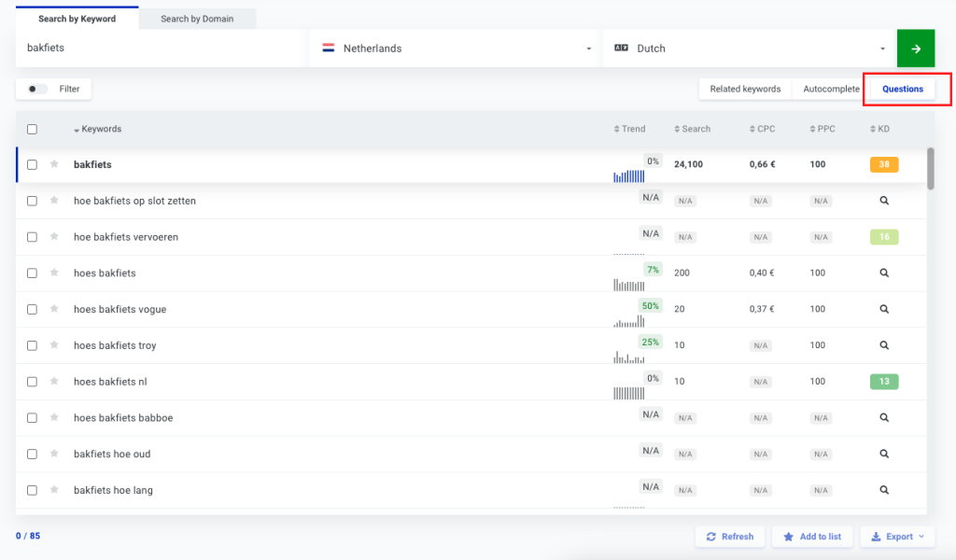Star the 'bakfiets hoe oud' keyword

point(54,454)
